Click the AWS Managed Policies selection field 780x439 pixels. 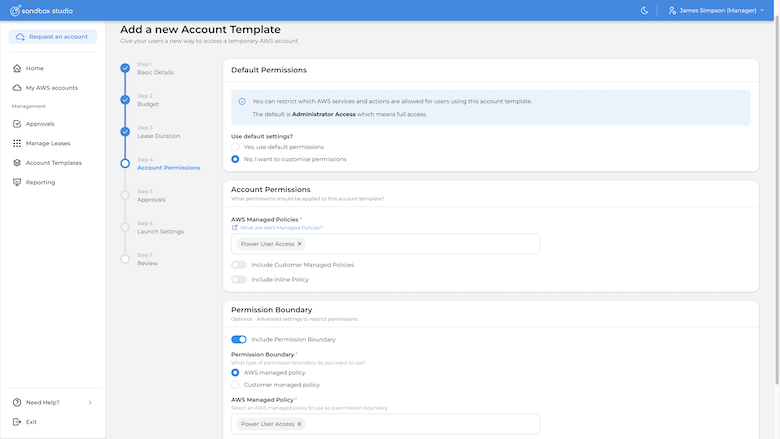click(385, 244)
